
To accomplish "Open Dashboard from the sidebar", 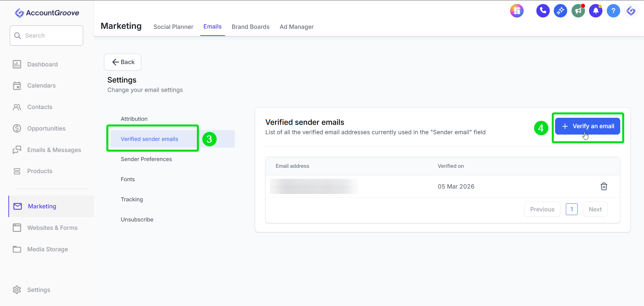I will [x=43, y=64].
